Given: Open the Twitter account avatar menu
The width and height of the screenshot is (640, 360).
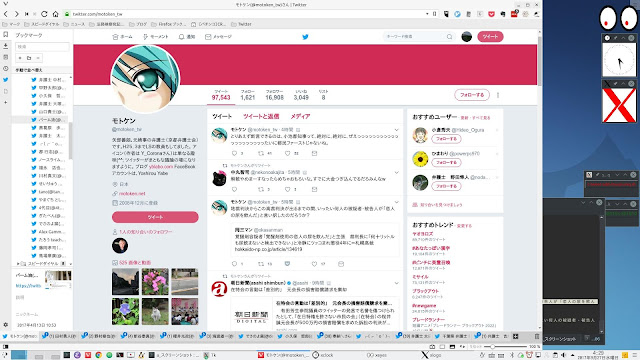Looking at the screenshot, I should [467, 37].
